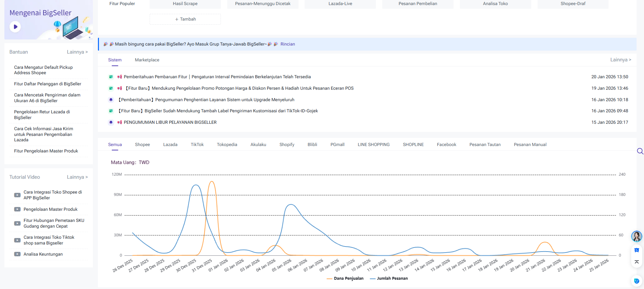Screen dimensions: 644x289
Task: Expand Lainnya in Tutorial Video section
Action: coord(77,177)
